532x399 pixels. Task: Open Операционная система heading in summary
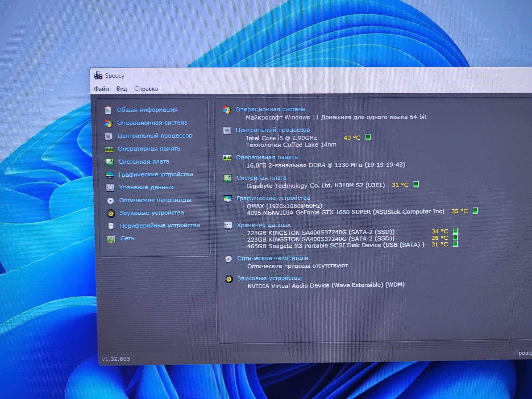[x=270, y=109]
